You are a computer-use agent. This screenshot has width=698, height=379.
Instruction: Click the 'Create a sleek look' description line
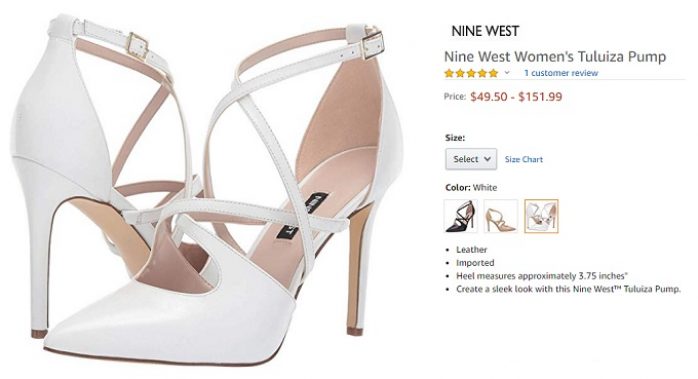(x=568, y=289)
